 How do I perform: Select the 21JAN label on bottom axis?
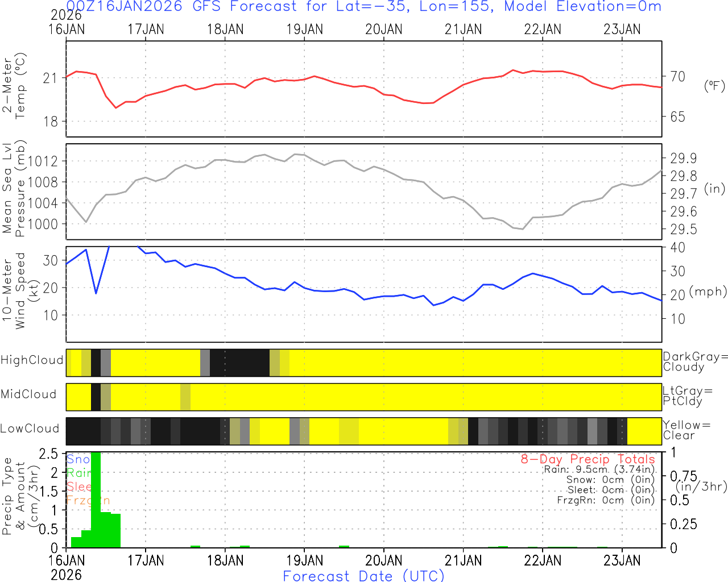(463, 560)
